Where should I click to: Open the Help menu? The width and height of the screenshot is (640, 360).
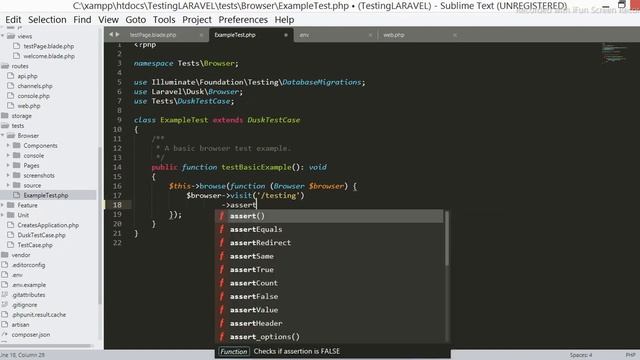(x=284, y=20)
